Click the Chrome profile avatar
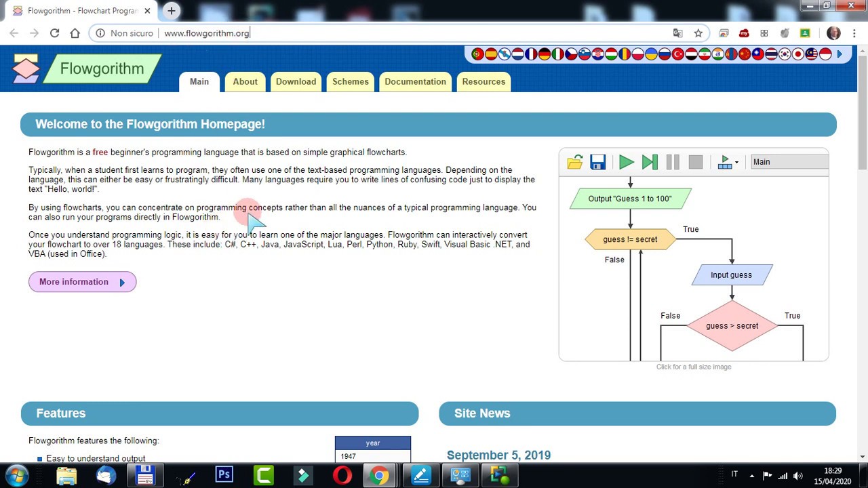Viewport: 868px width, 488px height. pos(833,33)
